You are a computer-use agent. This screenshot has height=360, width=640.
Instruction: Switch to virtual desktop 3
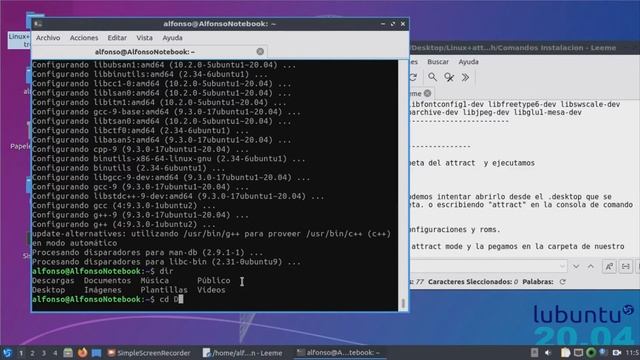pyautogui.click(x=44, y=353)
